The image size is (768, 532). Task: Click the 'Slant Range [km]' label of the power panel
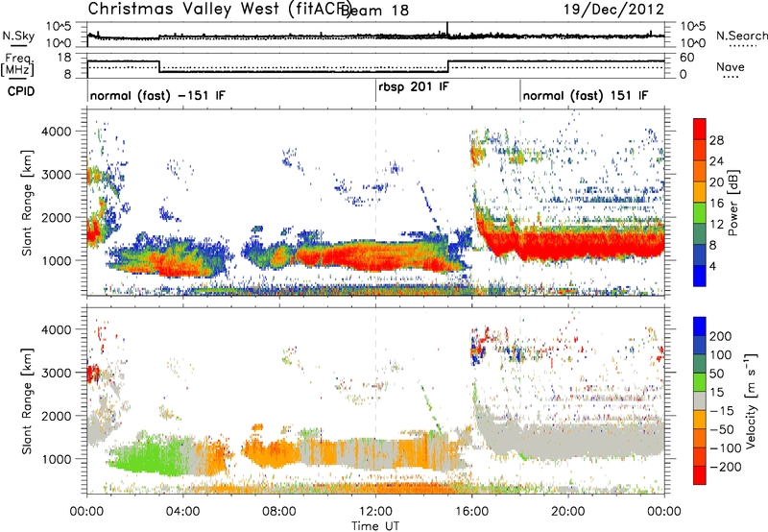27,203
